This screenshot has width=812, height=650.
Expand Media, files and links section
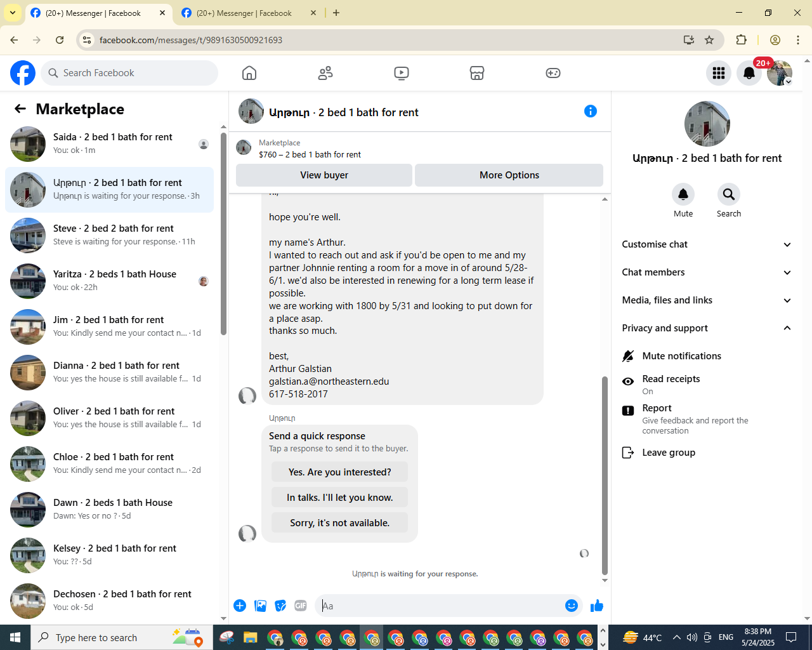(706, 300)
